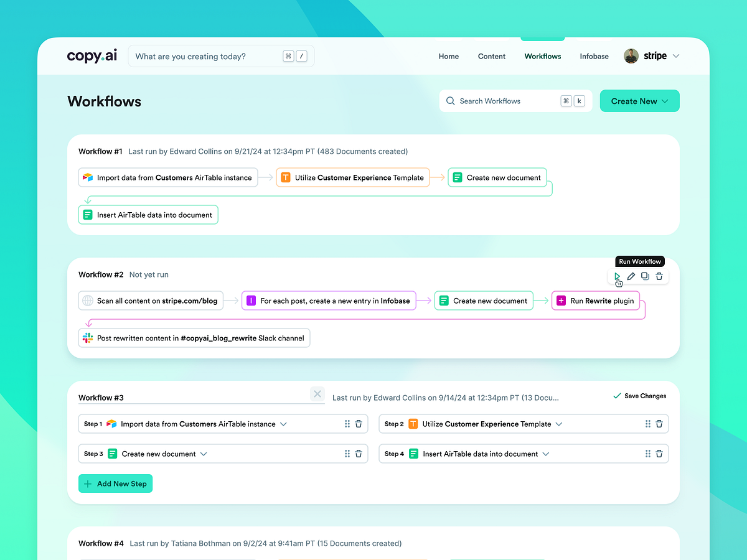Select the Slack icon in the blog rewrite step
Image resolution: width=747 pixels, height=560 pixels.
pos(88,338)
